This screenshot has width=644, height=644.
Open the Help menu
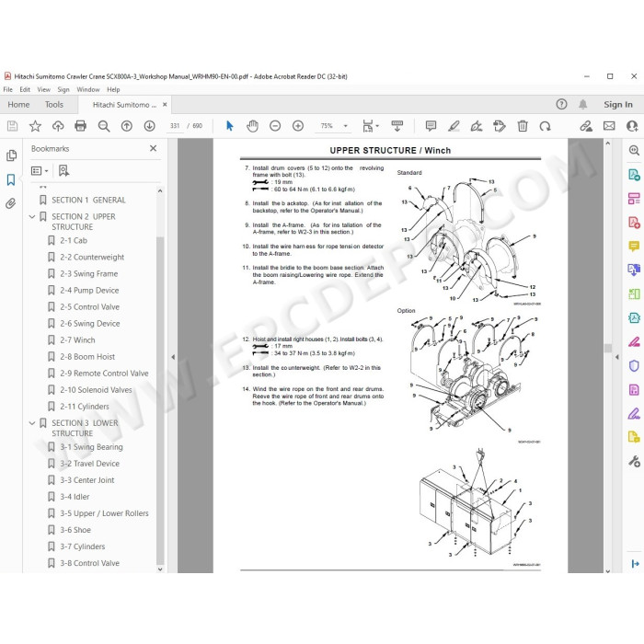113,89
